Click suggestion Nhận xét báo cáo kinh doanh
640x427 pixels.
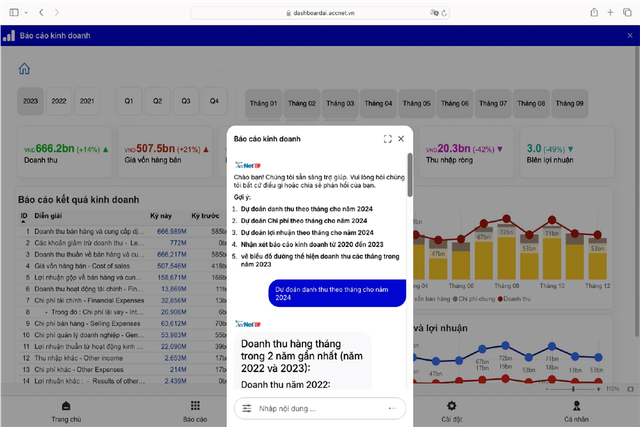[311, 244]
